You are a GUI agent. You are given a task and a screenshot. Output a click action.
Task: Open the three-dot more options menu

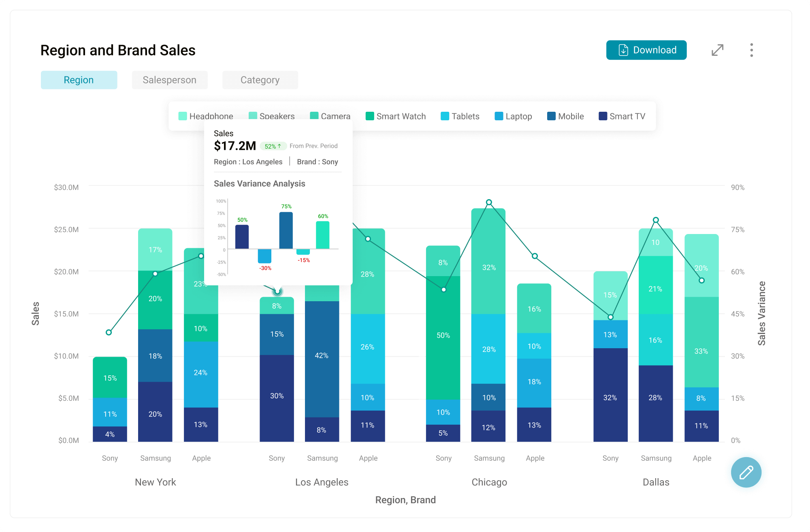click(751, 50)
